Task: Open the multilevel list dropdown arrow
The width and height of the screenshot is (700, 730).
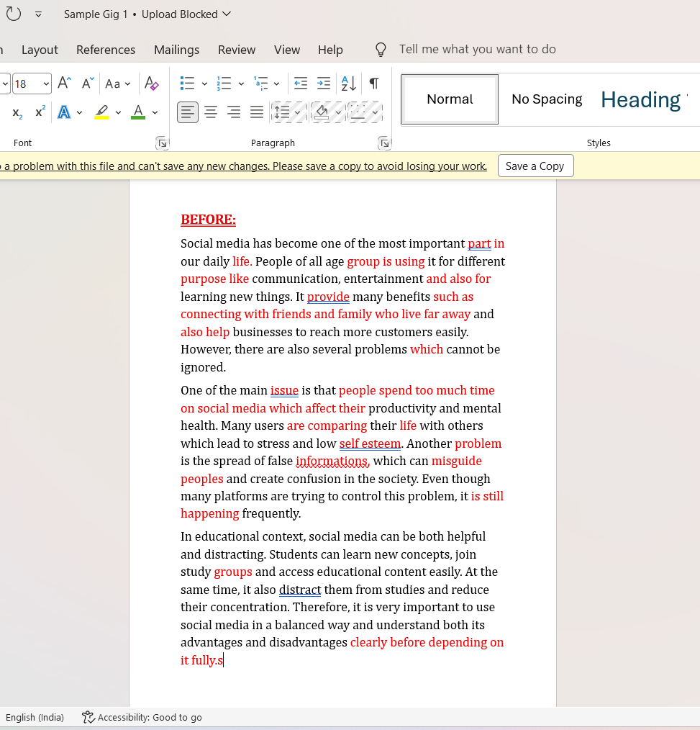Action: (276, 84)
